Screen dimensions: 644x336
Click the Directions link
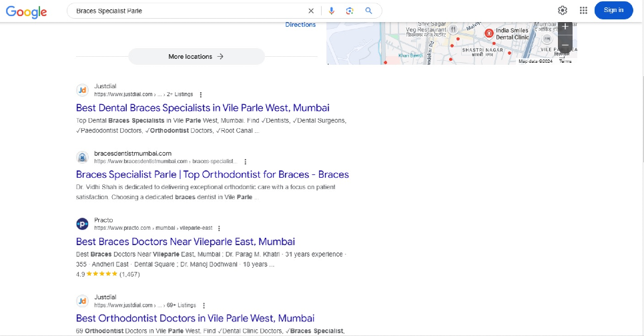click(x=300, y=25)
